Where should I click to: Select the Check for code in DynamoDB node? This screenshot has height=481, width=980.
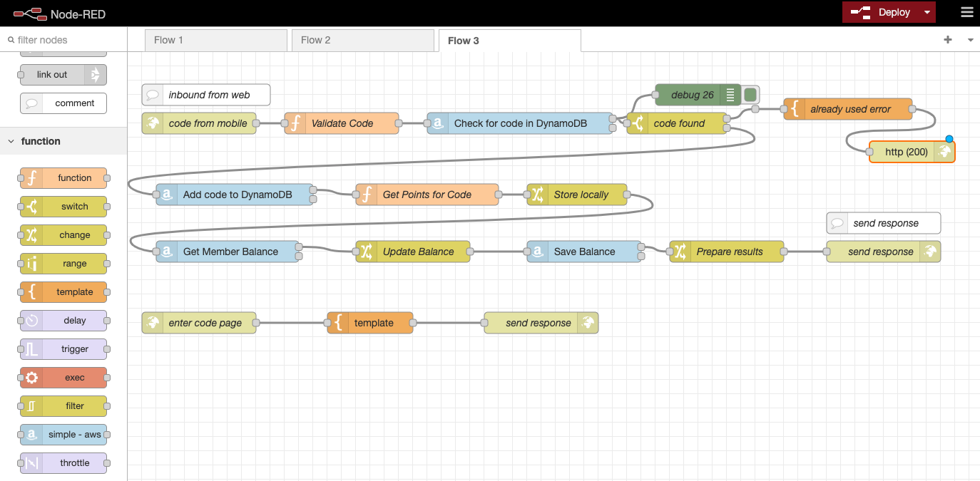(520, 123)
